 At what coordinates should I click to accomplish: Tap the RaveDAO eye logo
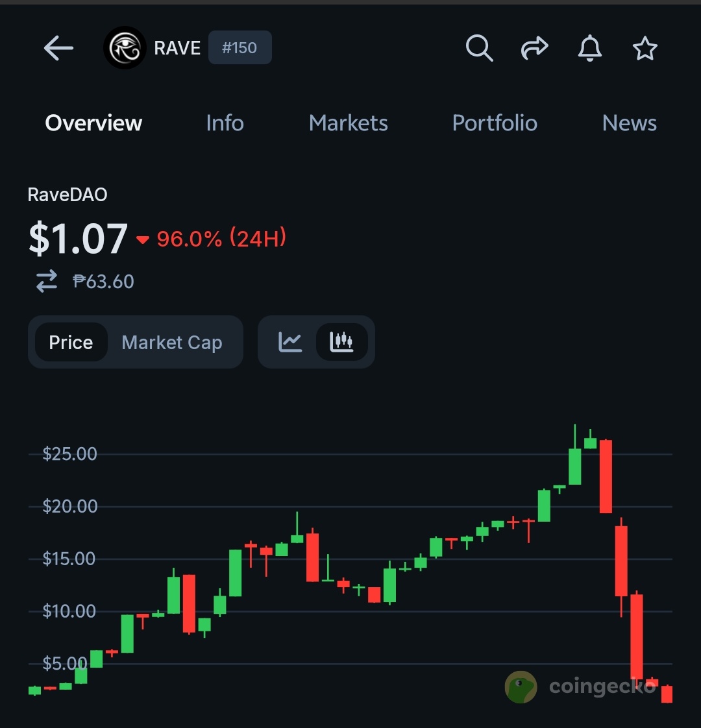coord(125,48)
